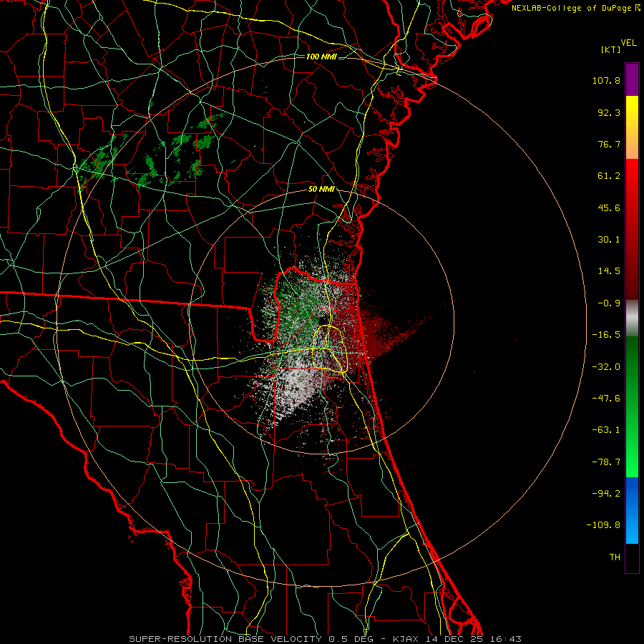The width and height of the screenshot is (644, 644).
Task: Click the NEXLAB-College of DuPage credit text
Action: coord(575,8)
